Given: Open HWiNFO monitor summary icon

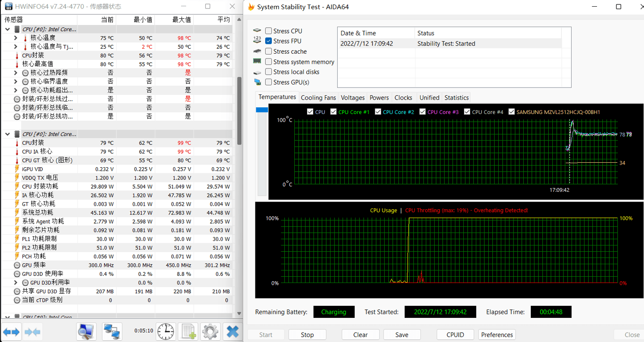Looking at the screenshot, I should point(86,332).
